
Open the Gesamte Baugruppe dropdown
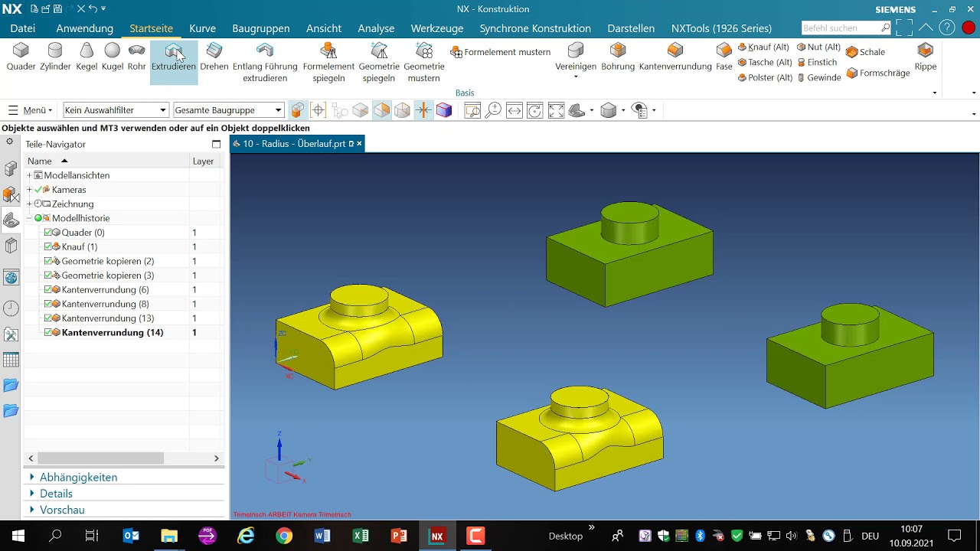coord(229,110)
